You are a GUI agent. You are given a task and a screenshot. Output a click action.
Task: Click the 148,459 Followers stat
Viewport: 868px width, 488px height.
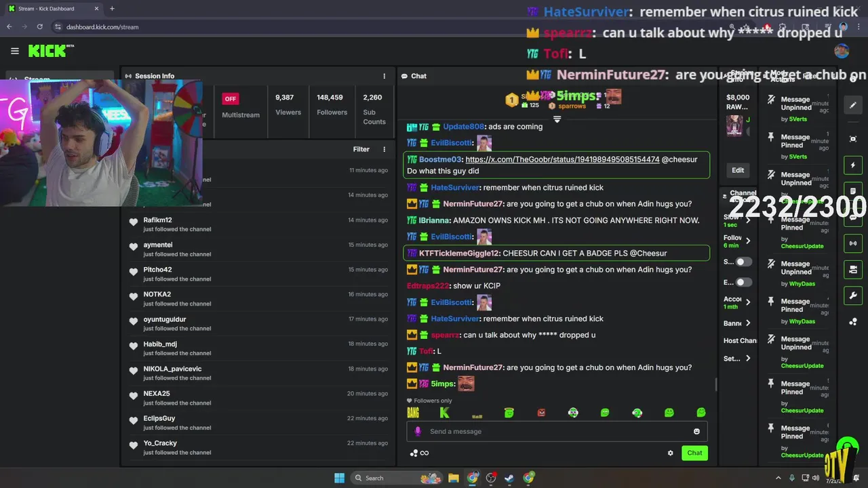tap(332, 104)
